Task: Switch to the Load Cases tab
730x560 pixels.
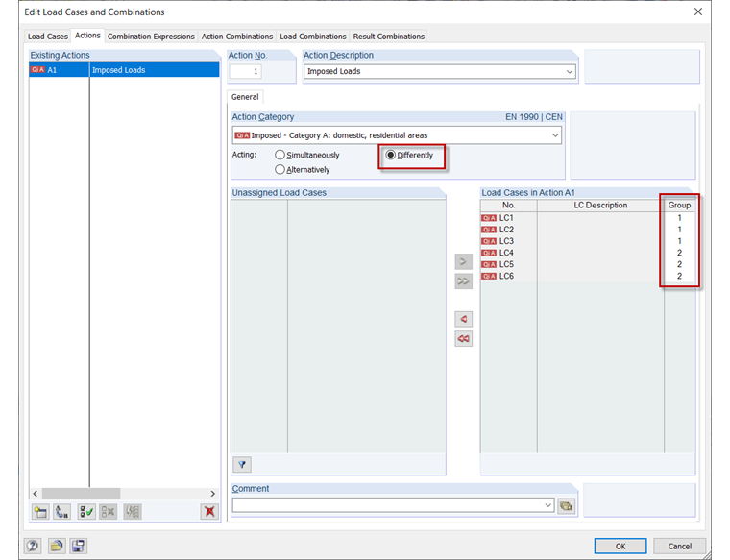Action: [47, 37]
